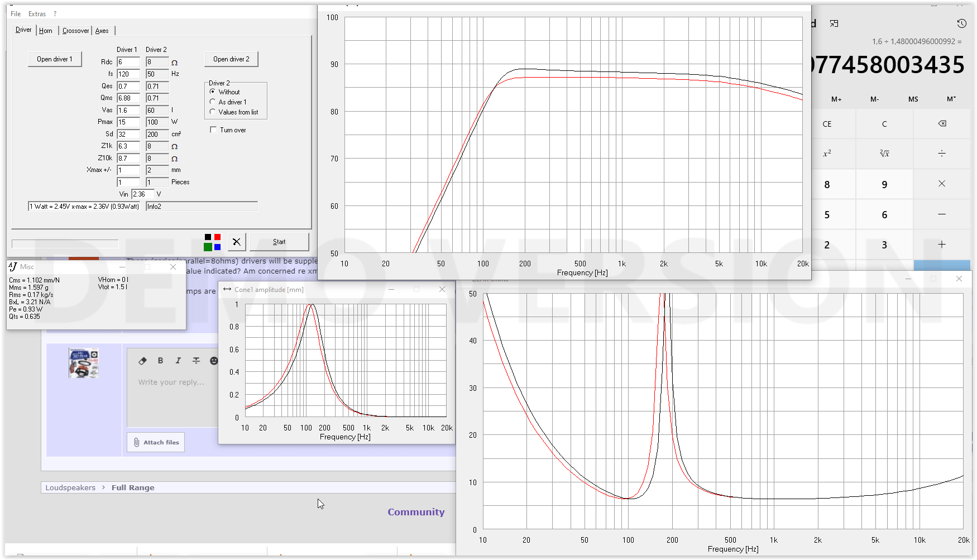
Task: Click the X clear-curves button beside Start
Action: coord(237,242)
